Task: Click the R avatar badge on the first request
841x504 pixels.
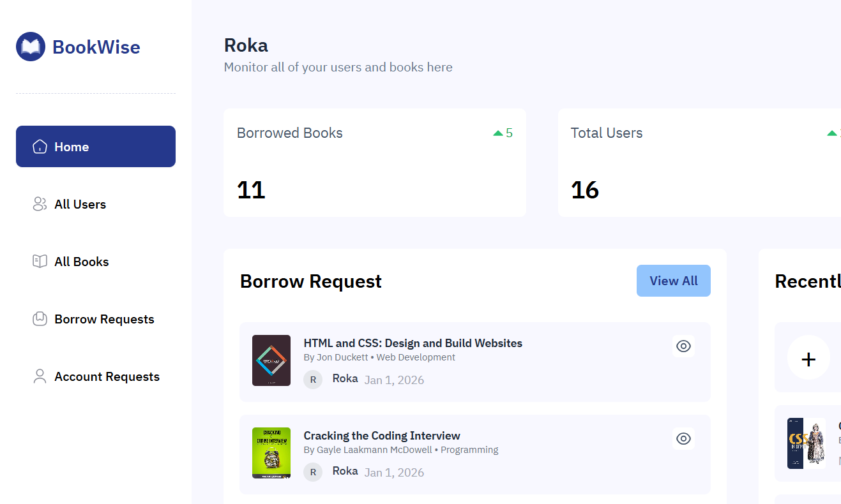Action: [313, 379]
